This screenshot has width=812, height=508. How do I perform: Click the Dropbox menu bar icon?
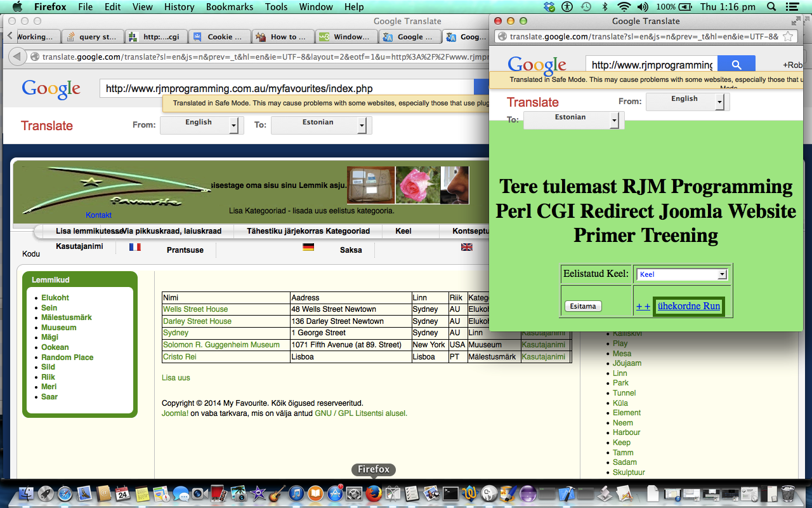point(549,7)
